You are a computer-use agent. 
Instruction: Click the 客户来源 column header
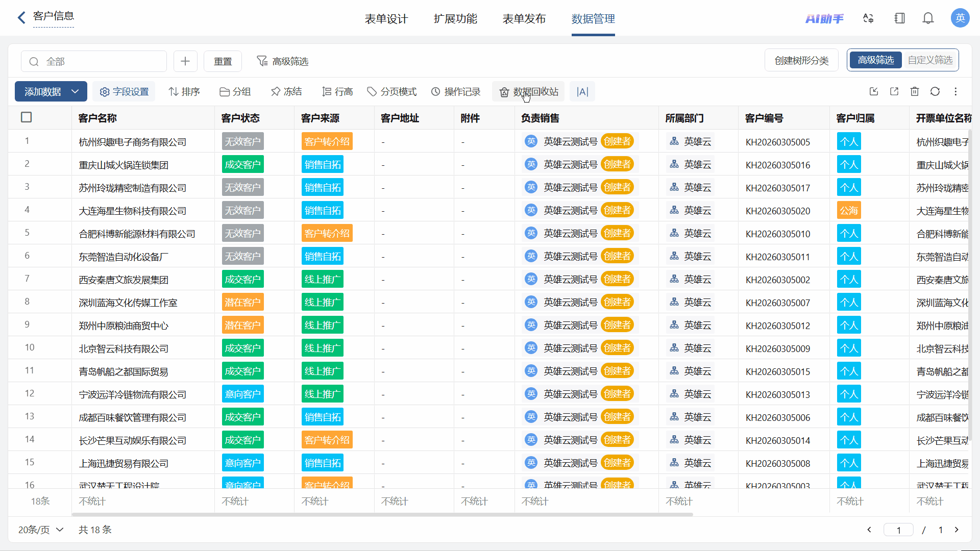click(x=320, y=118)
